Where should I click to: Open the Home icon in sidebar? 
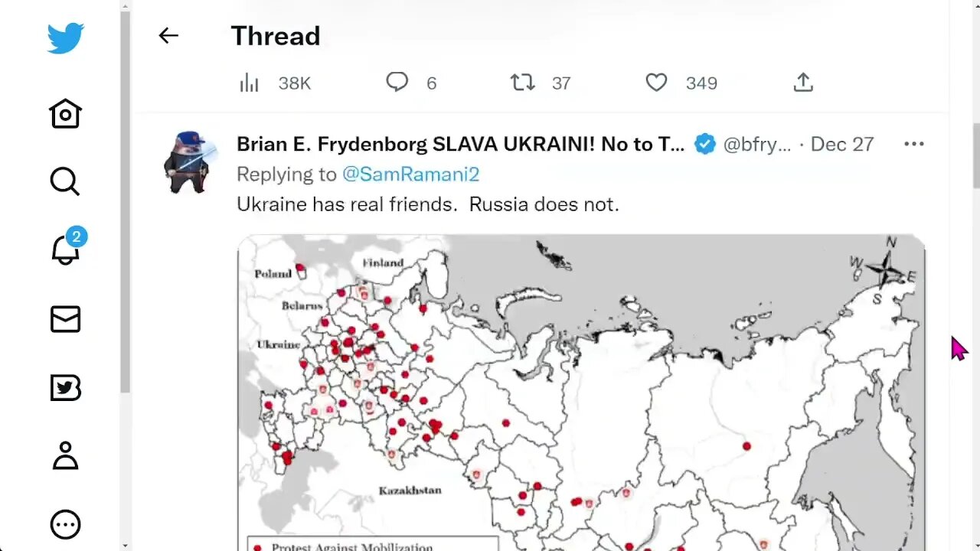(65, 114)
